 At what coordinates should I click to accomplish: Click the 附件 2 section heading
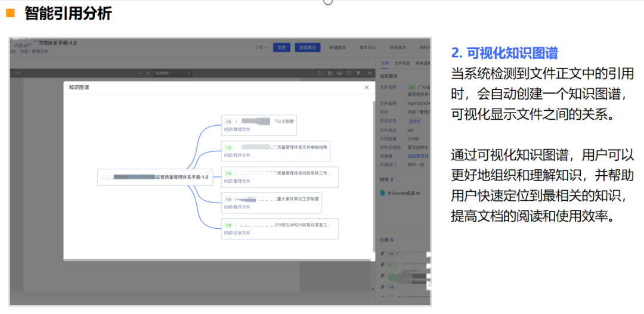386,179
